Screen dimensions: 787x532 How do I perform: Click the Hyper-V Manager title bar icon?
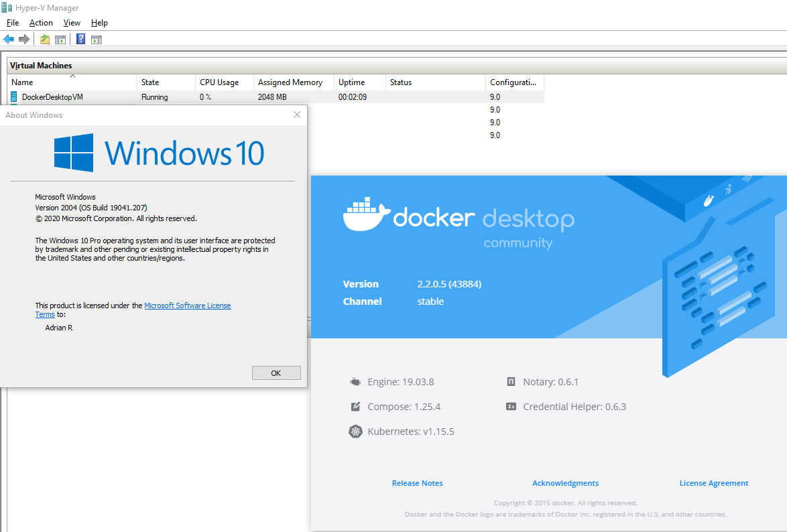[7, 7]
